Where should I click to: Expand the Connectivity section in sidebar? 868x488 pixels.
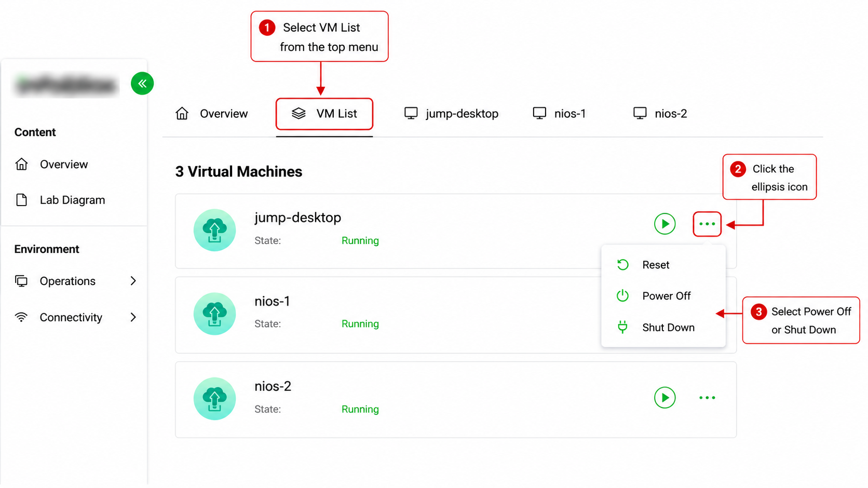click(76, 317)
